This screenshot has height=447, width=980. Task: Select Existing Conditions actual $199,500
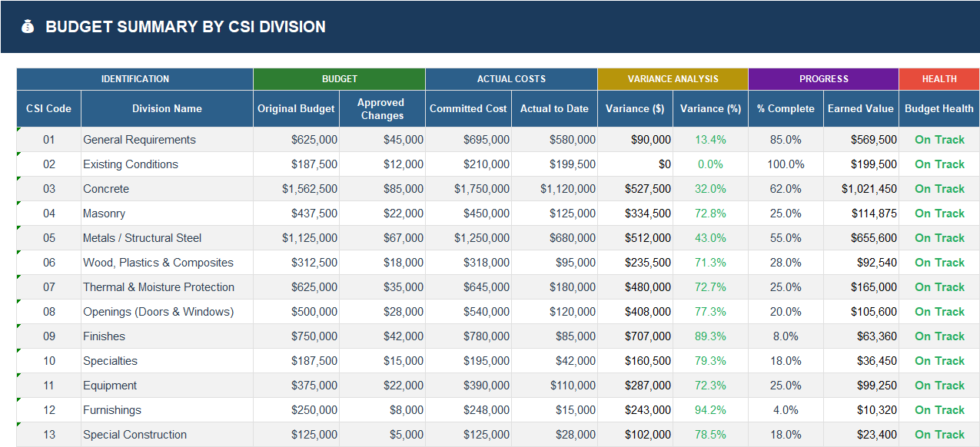coord(554,164)
